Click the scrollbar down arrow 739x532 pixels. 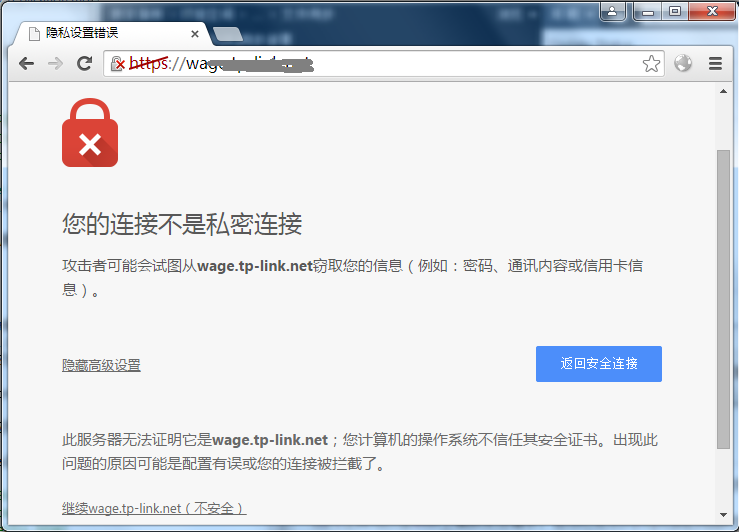[723, 515]
